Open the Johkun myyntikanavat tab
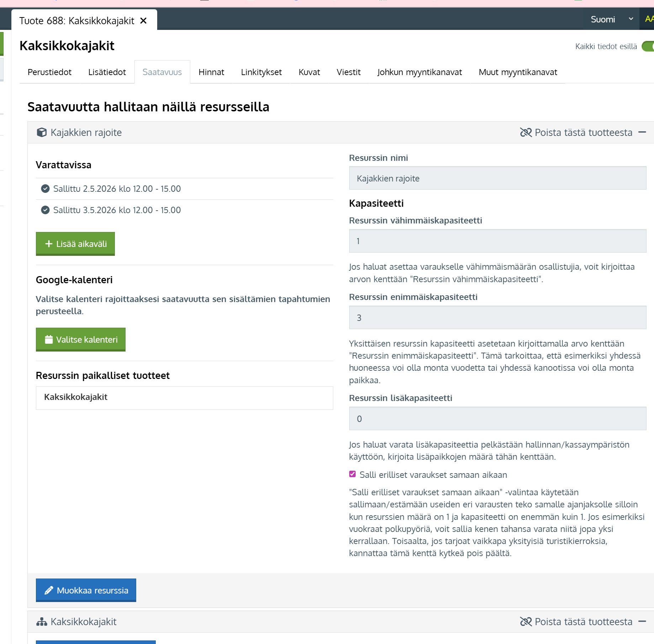 [x=420, y=72]
